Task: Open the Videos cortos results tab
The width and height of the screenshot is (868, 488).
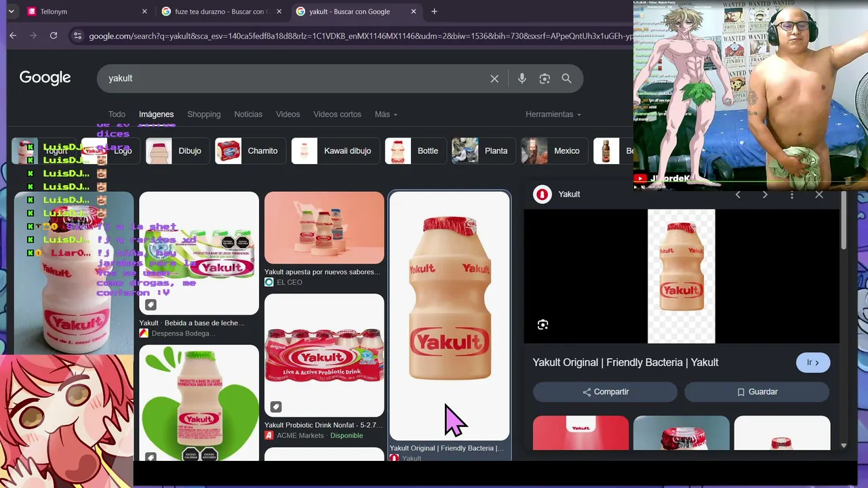Action: tap(337, 115)
